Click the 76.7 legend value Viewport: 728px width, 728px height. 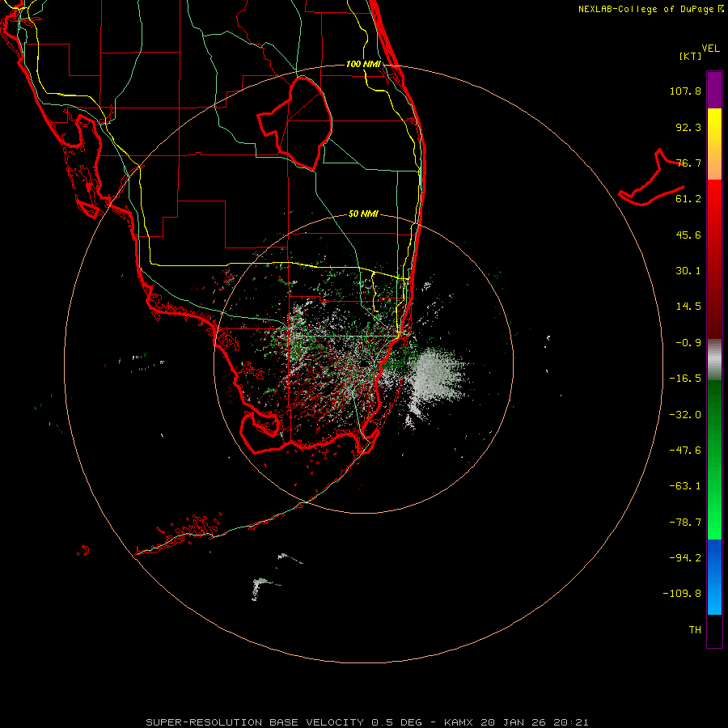tap(688, 163)
